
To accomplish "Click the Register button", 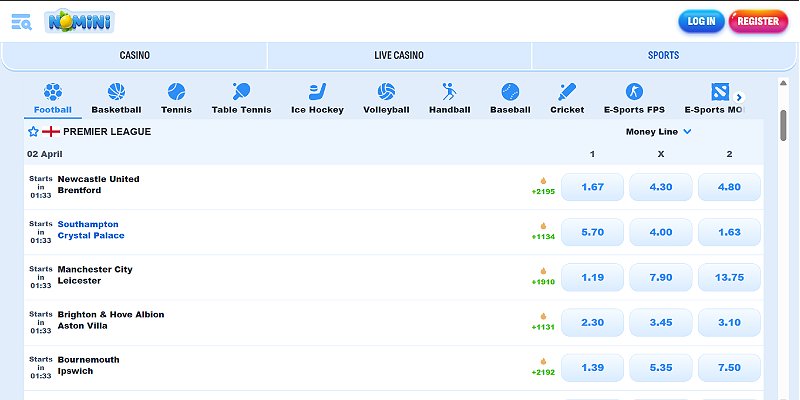I will tap(758, 21).
